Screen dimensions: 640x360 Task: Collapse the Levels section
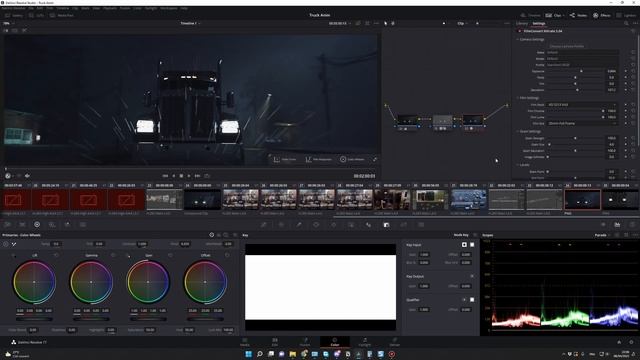[x=518, y=165]
